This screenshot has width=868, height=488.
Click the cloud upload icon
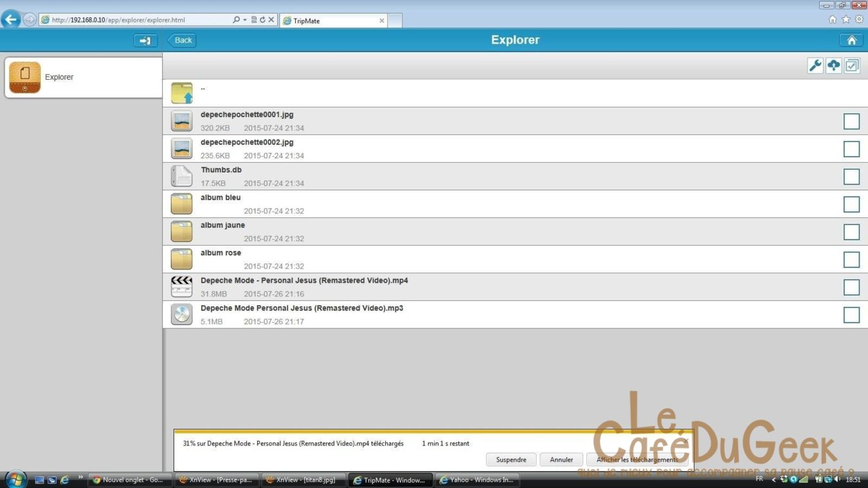click(833, 66)
